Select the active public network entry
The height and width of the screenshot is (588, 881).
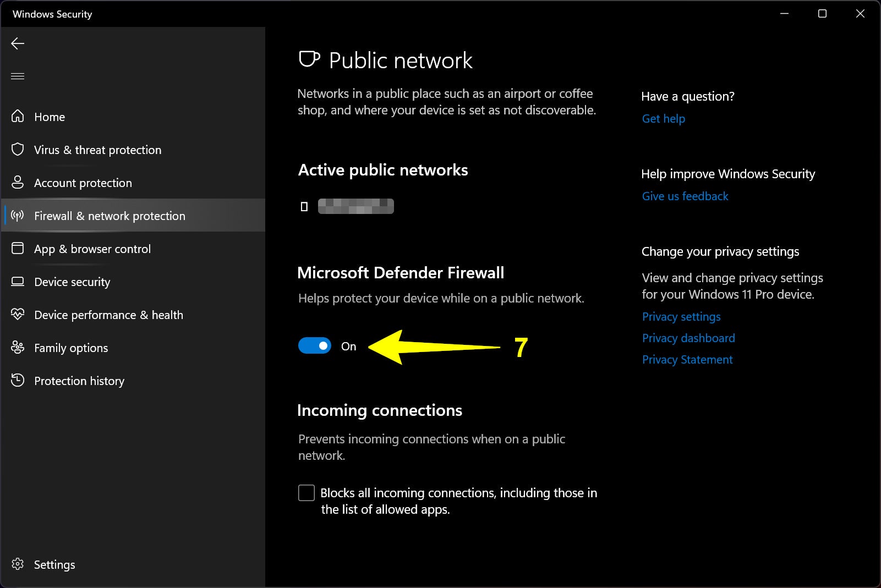point(355,206)
